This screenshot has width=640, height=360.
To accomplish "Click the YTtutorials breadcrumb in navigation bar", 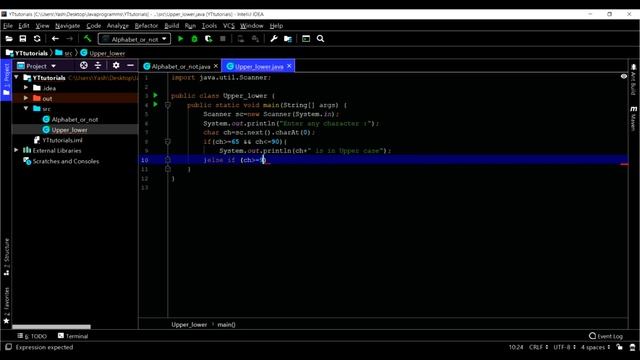I will coord(27,53).
